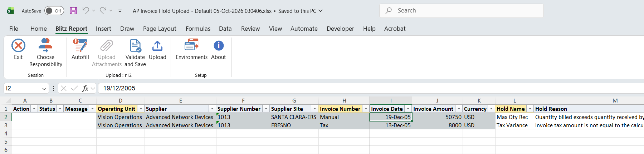Run the Autofill tool

point(80,49)
